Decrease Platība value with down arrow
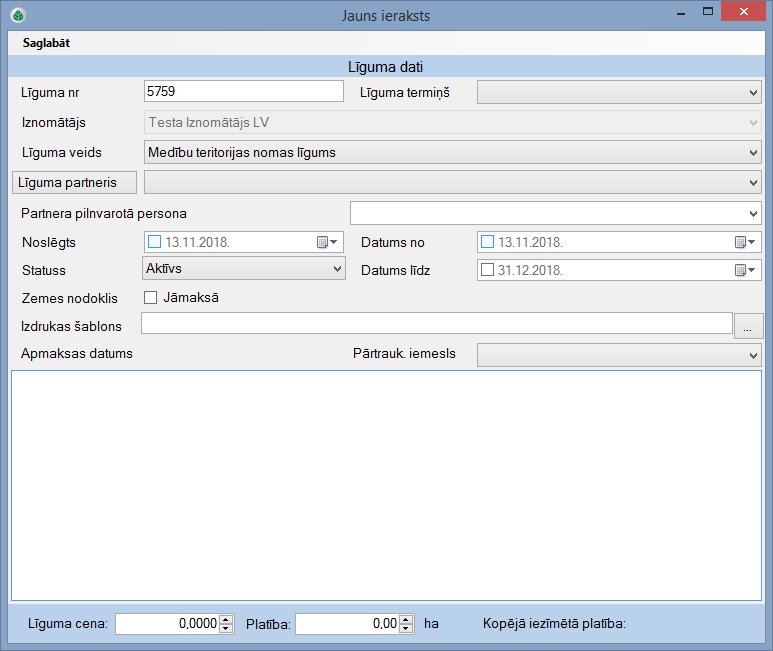Screen dimensions: 773x651 tap(406, 629)
